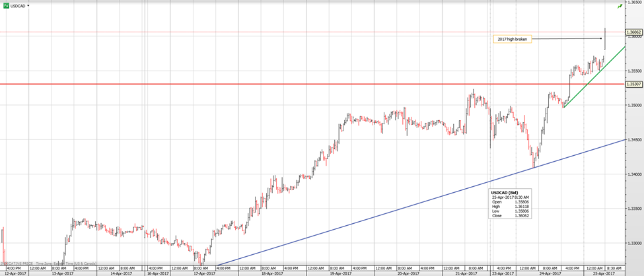Click the green FX instrument icon

click(x=5, y=5)
